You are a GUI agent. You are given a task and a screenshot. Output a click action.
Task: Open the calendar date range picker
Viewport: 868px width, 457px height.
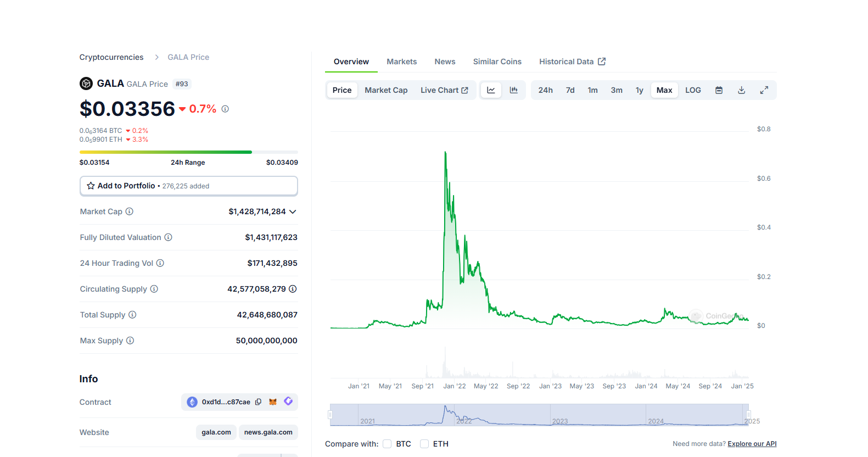pyautogui.click(x=719, y=90)
